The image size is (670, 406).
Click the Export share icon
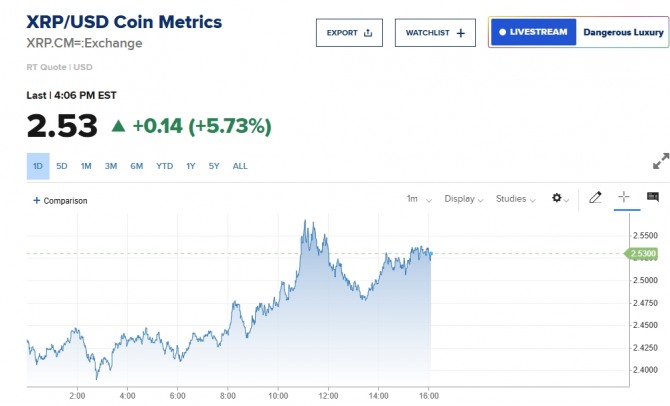click(x=368, y=33)
